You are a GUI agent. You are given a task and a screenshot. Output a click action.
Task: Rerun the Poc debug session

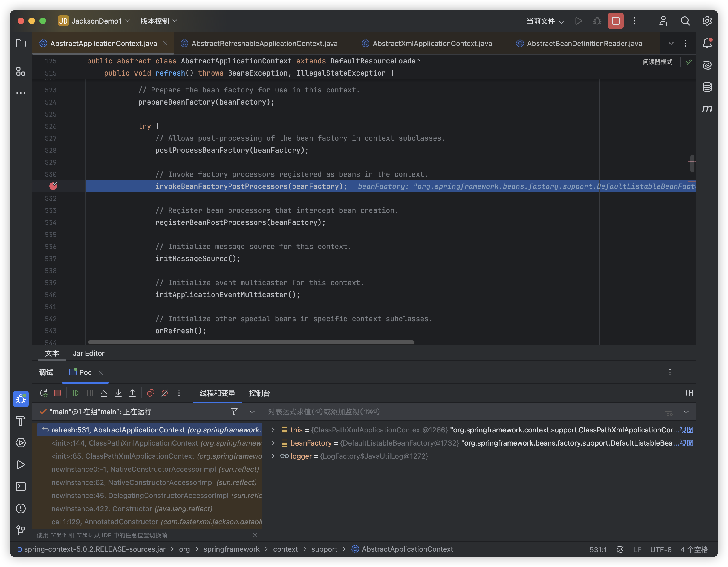pyautogui.click(x=44, y=393)
